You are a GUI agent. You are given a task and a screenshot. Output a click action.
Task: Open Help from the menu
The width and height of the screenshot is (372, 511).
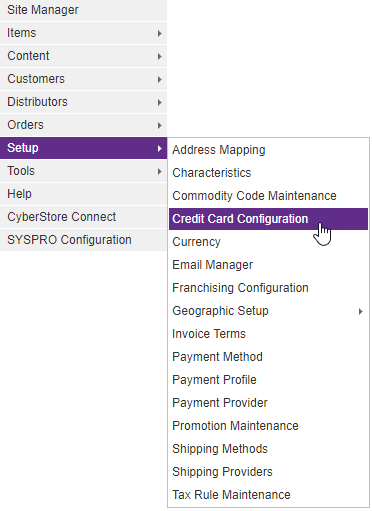point(83,194)
